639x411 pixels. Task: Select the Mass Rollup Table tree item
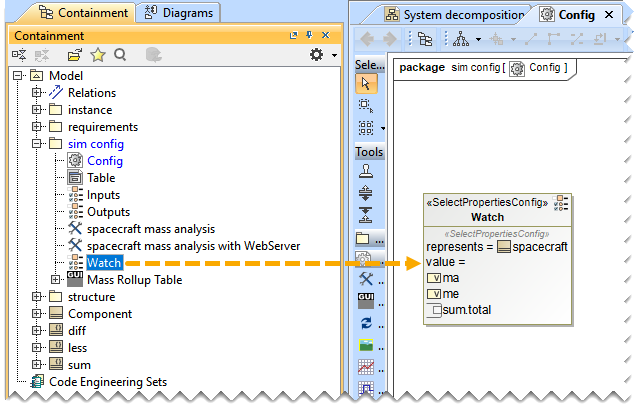pos(134,280)
